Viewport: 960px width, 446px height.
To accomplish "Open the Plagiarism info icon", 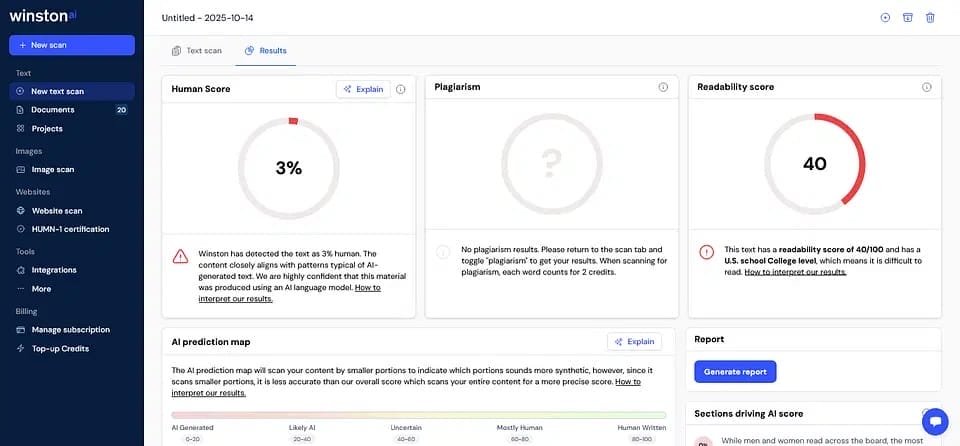I will pos(663,87).
